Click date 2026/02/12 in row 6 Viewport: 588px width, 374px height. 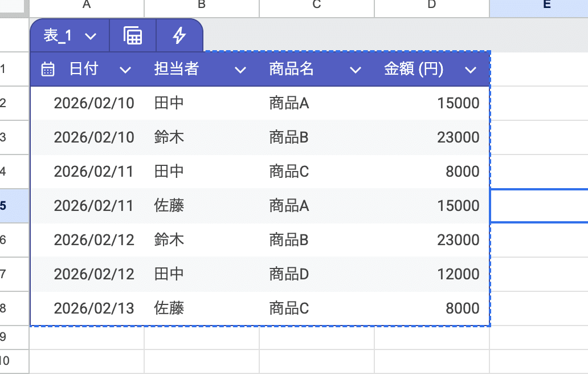click(x=94, y=240)
